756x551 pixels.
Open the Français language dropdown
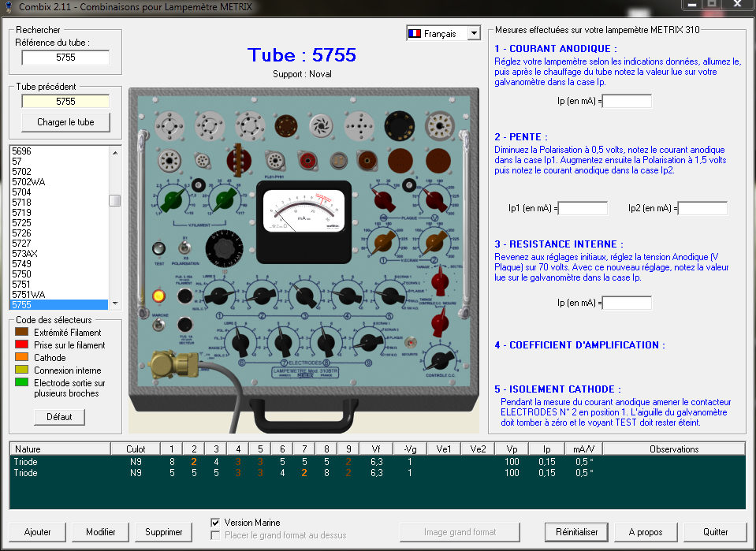474,33
